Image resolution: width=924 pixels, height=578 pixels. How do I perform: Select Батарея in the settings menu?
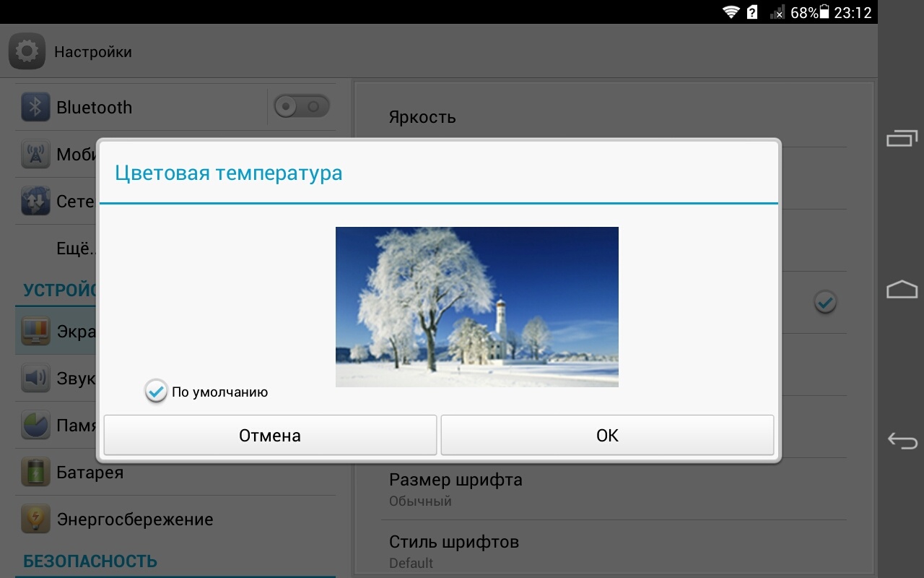(x=90, y=473)
